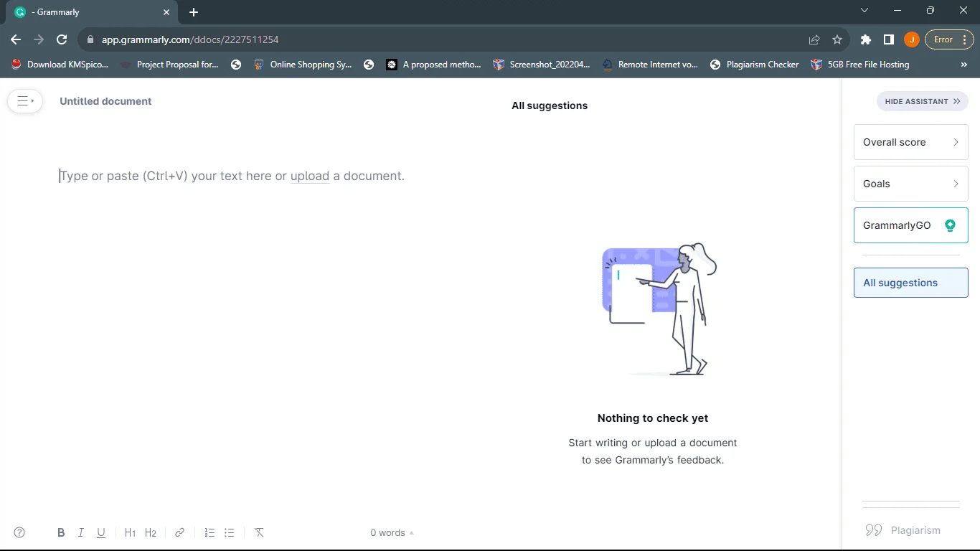Viewport: 980px width, 551px height.
Task: Rename the Untitled document title
Action: (x=105, y=101)
